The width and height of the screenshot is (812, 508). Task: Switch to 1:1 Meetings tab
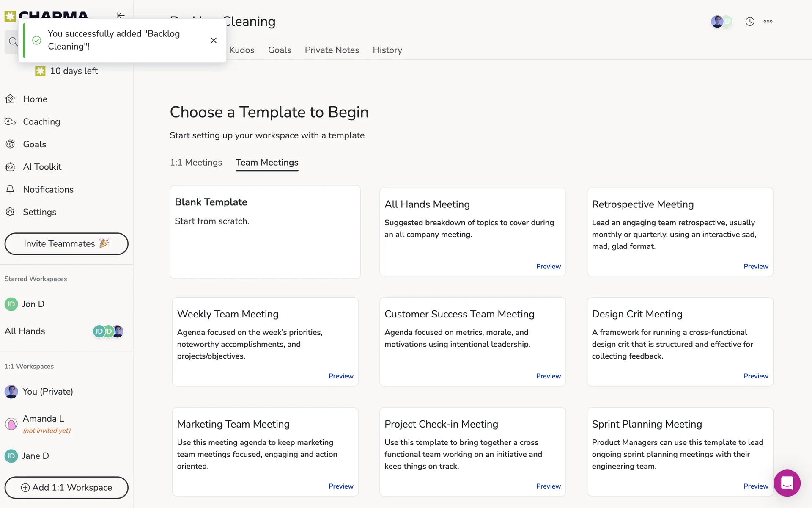(196, 163)
